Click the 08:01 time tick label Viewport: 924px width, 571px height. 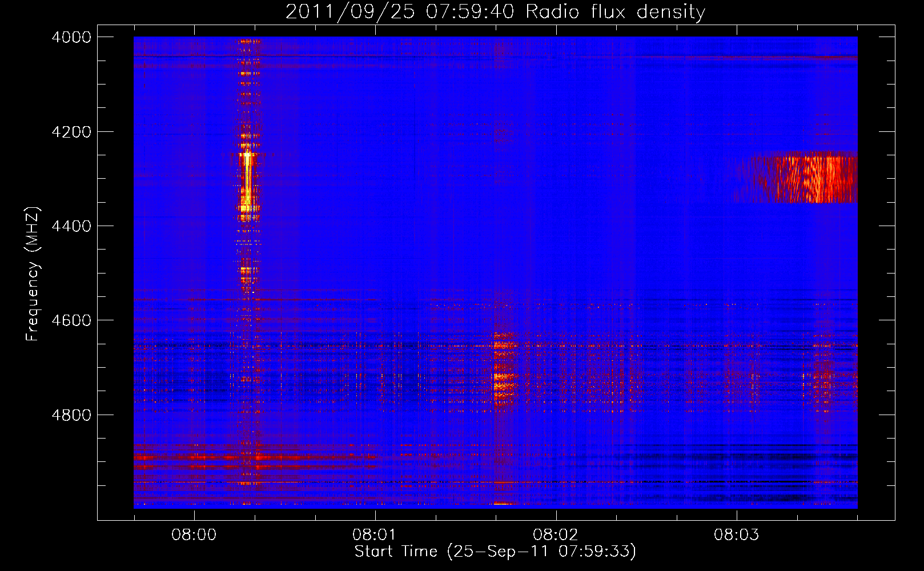[375, 534]
